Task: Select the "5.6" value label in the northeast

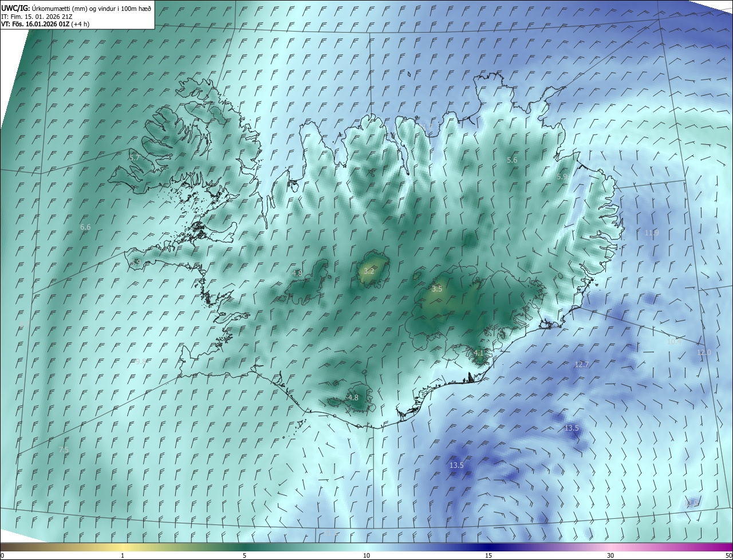Action: point(512,160)
